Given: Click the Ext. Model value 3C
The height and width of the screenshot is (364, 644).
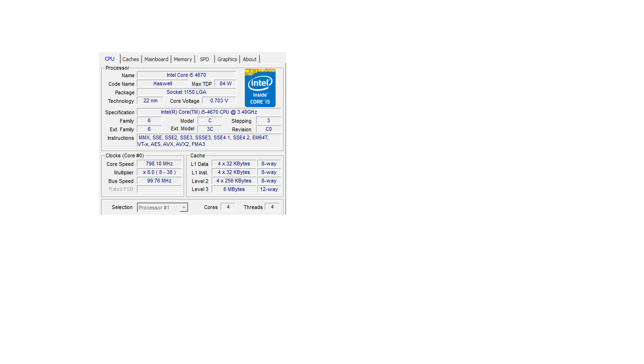Looking at the screenshot, I should 210,129.
